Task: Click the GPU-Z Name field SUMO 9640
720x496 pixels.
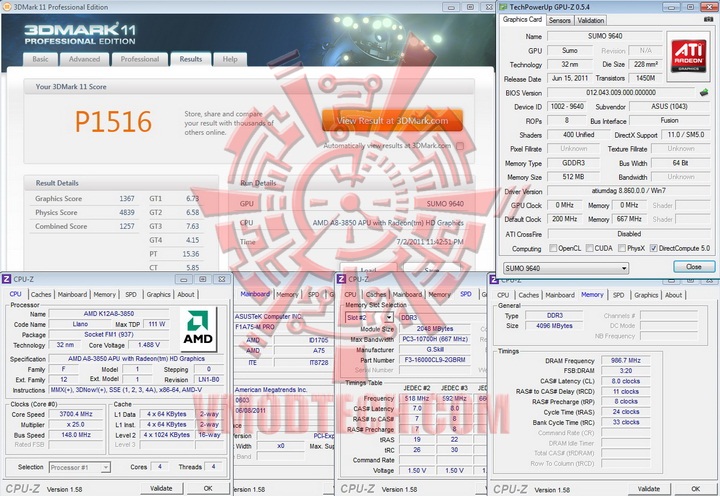Action: 605,36
